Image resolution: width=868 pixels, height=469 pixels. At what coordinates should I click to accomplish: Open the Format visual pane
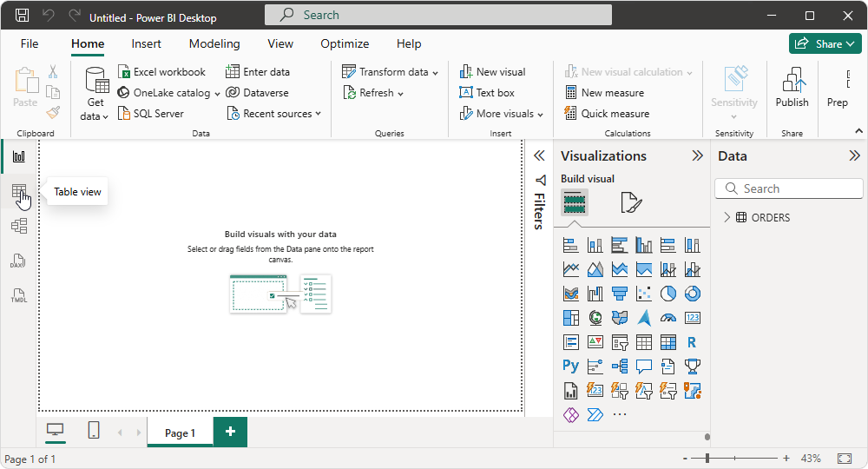tap(631, 203)
